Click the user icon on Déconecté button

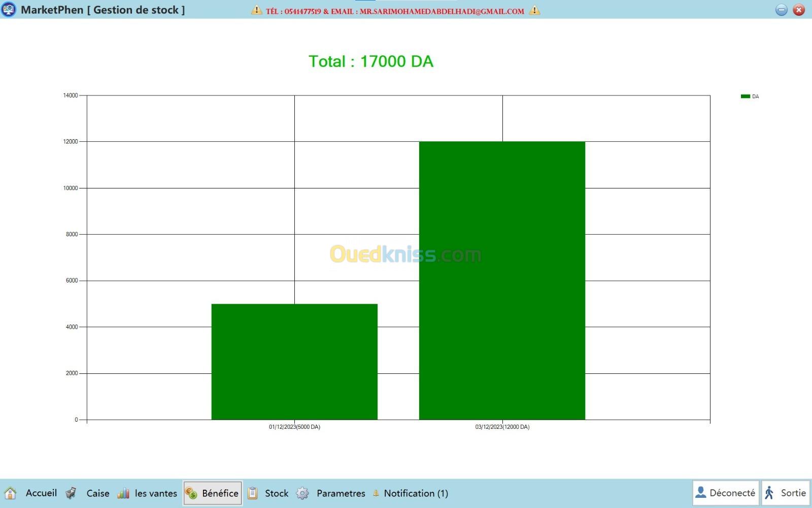[701, 493]
